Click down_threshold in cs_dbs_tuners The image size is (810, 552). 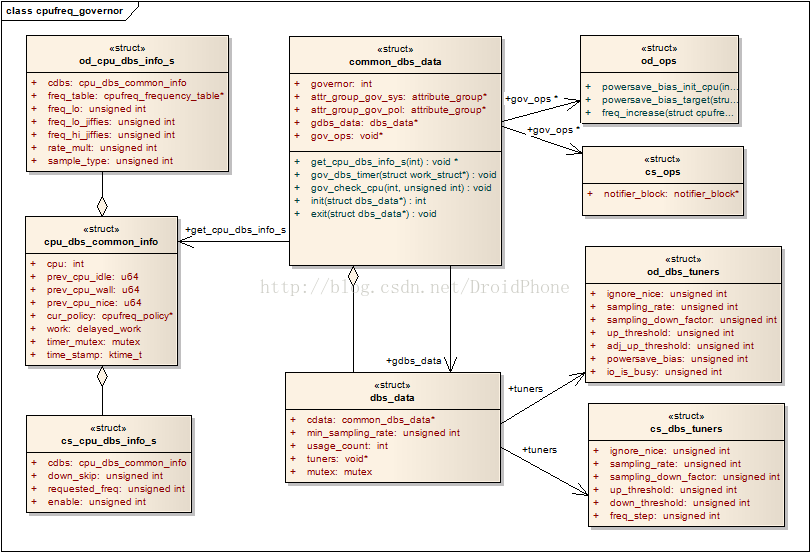click(x=679, y=503)
